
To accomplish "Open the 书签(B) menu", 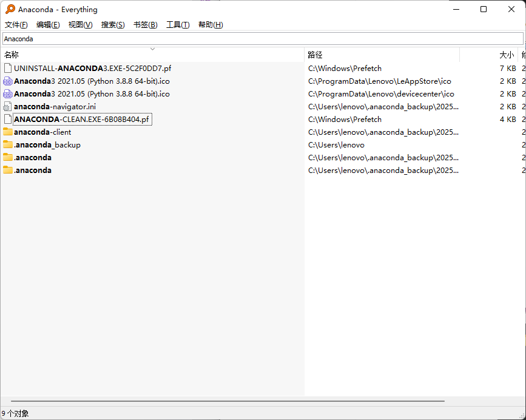I will [145, 25].
